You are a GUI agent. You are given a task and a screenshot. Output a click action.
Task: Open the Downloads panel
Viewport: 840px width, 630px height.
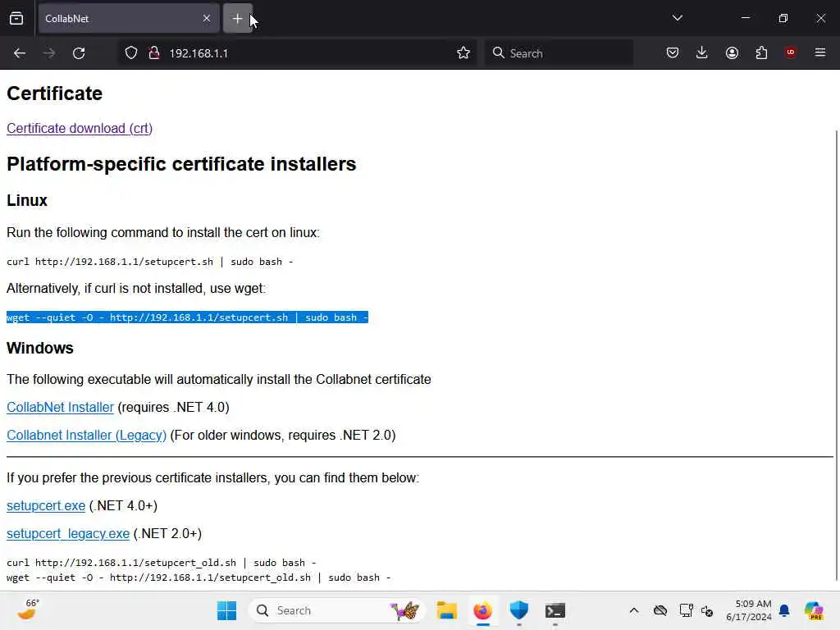(702, 53)
